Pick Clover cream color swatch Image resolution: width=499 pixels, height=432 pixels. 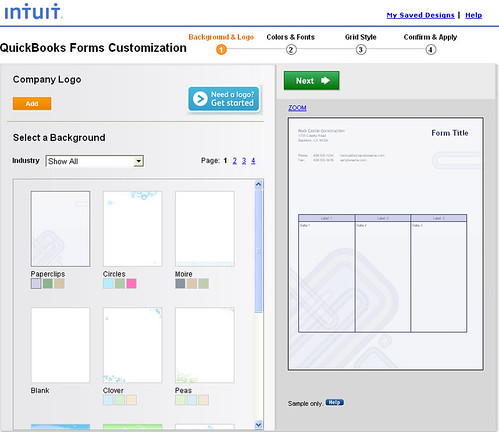(131, 400)
